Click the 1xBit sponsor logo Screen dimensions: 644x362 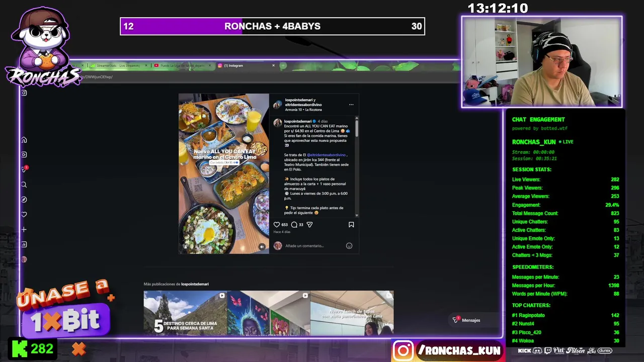[65, 320]
